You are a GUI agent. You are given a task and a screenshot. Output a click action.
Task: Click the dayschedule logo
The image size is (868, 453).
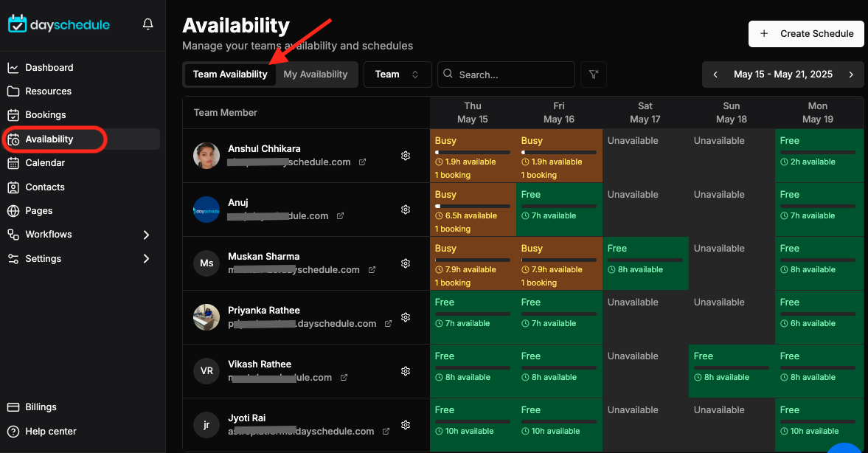pos(59,24)
